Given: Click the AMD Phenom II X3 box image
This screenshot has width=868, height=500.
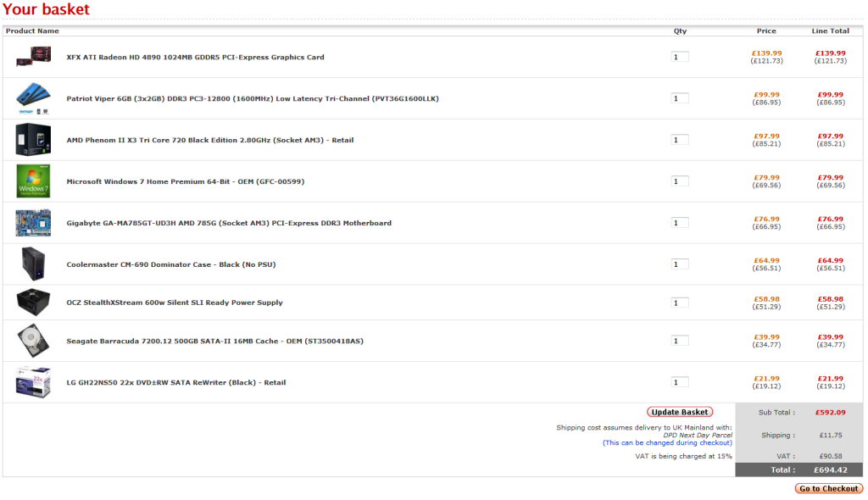Looking at the screenshot, I should (x=33, y=140).
